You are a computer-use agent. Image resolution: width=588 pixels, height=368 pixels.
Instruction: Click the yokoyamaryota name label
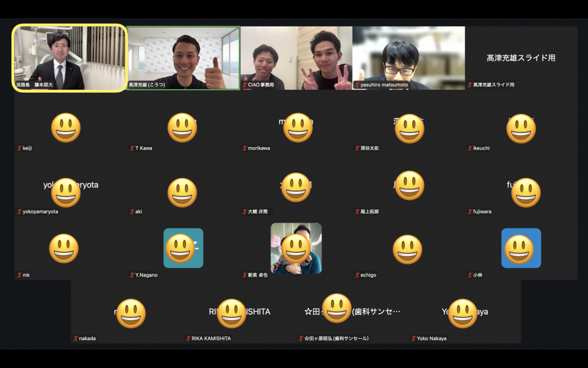point(40,212)
